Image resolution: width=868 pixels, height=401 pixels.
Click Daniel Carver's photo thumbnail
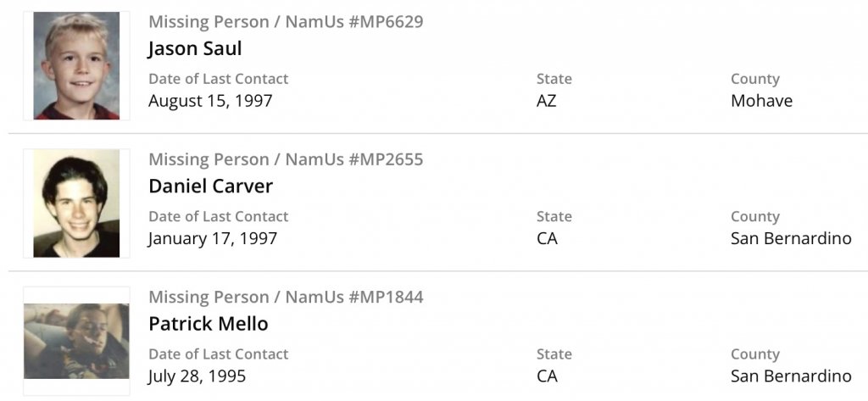[x=76, y=203]
